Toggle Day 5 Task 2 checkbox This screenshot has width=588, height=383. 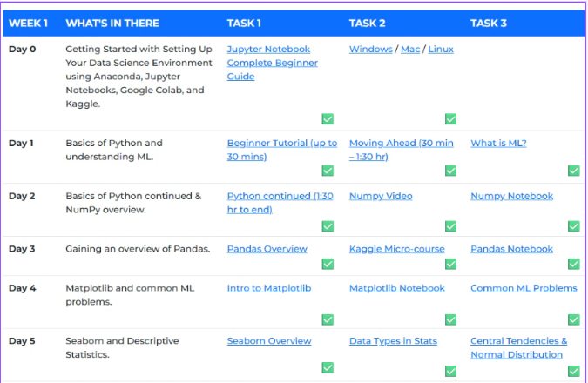point(450,371)
